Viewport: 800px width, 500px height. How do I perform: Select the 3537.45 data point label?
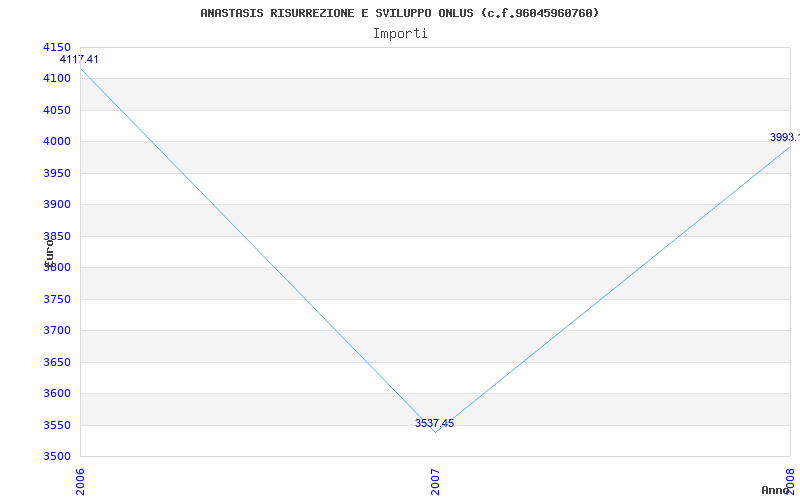(x=434, y=423)
